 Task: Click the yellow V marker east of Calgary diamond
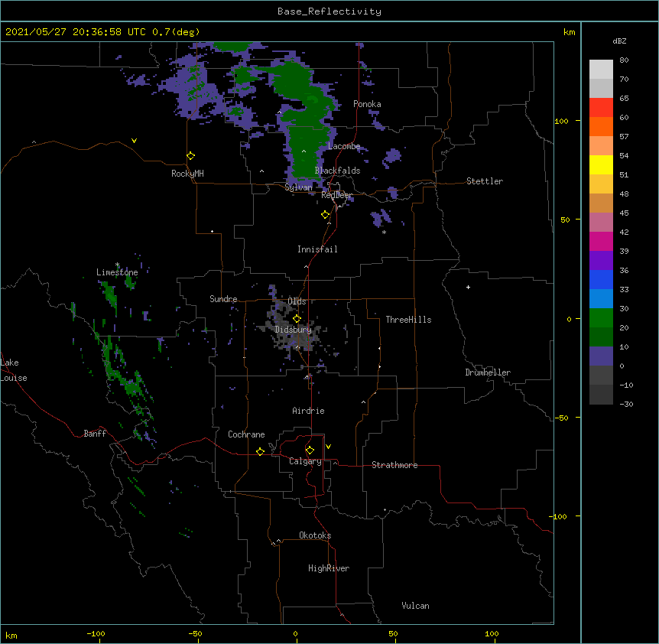[x=328, y=447]
